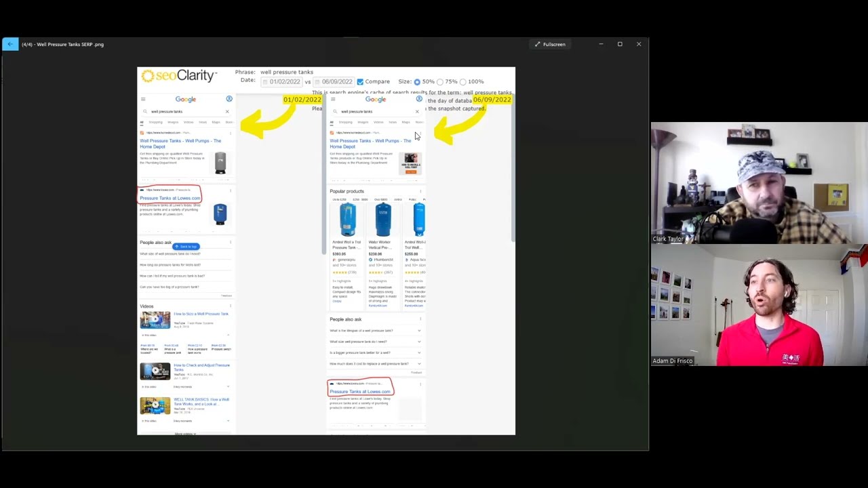Clear the search box in the 01/02/2022 snapshot
Image resolution: width=868 pixels, height=488 pixels.
(227, 111)
